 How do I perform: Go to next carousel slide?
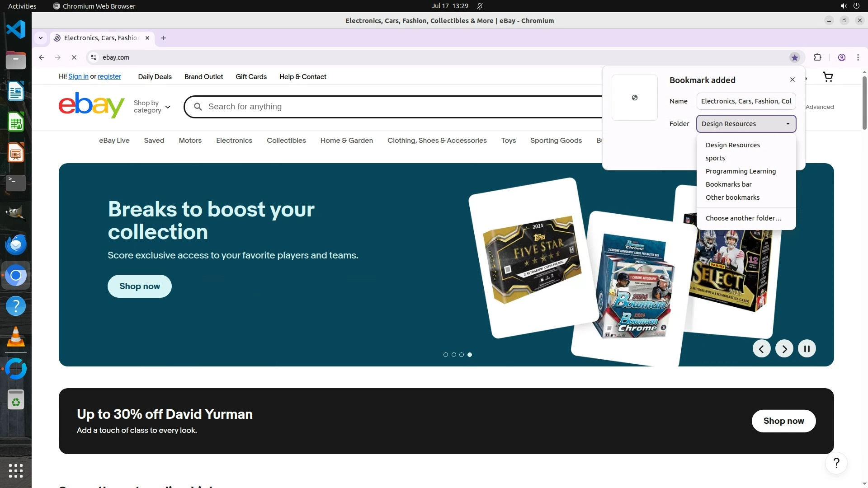coord(784,348)
